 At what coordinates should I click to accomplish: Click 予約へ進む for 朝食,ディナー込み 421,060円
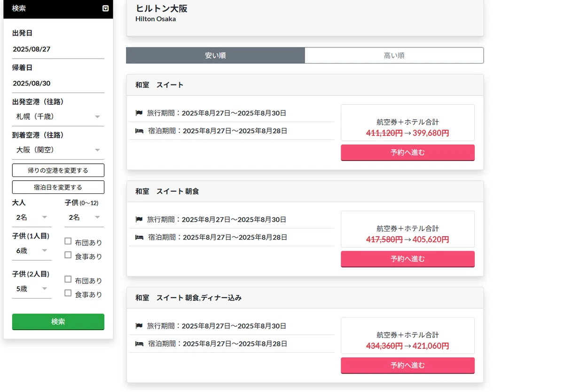(x=407, y=365)
